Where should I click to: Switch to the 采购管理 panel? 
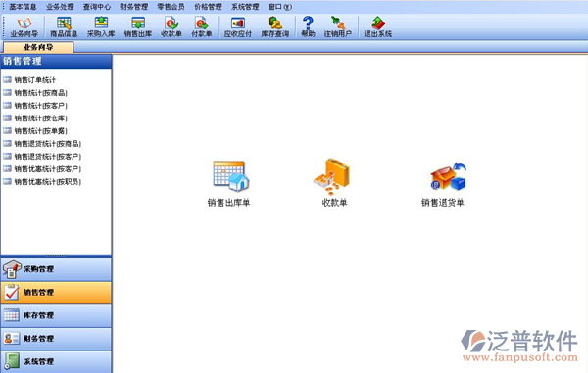click(56, 269)
